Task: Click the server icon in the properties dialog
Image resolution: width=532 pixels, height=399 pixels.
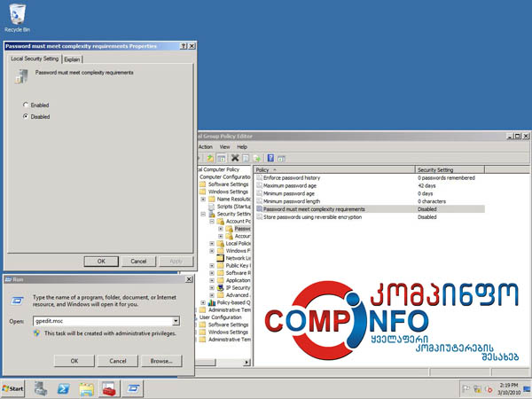Action: tap(21, 76)
